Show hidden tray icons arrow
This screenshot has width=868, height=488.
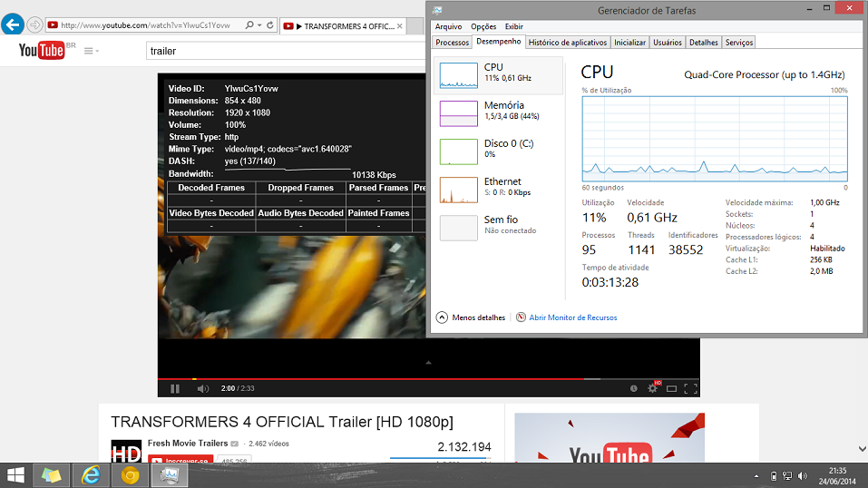tap(756, 476)
